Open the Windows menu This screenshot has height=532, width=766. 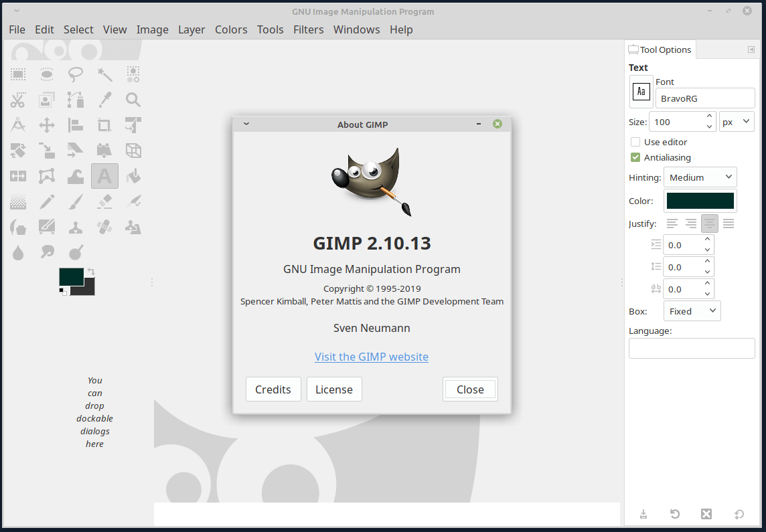point(357,29)
